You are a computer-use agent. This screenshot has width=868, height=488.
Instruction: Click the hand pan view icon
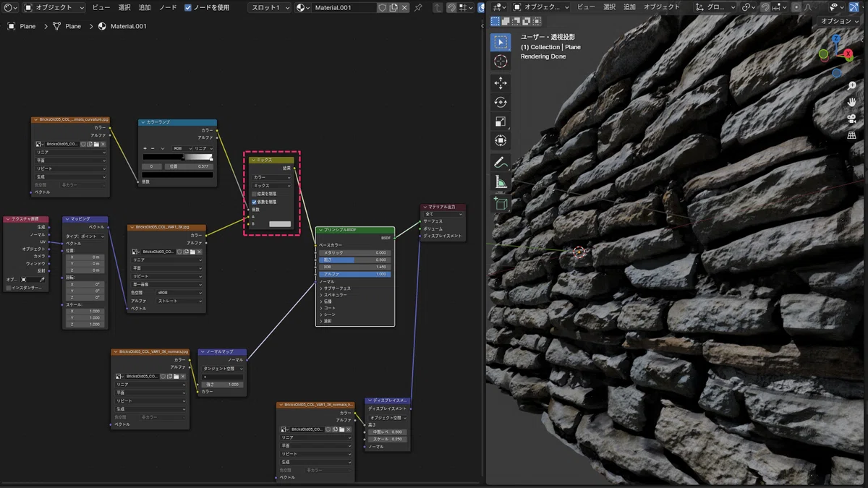coord(852,102)
